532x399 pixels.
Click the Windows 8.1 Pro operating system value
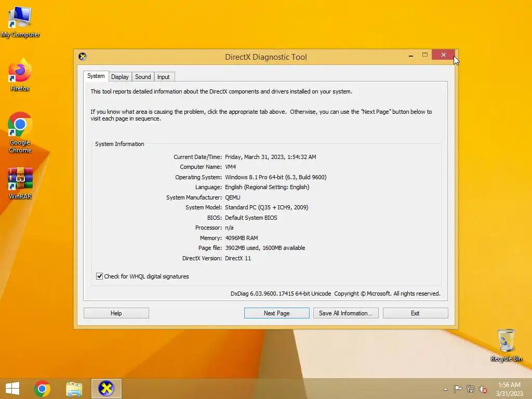pos(275,177)
